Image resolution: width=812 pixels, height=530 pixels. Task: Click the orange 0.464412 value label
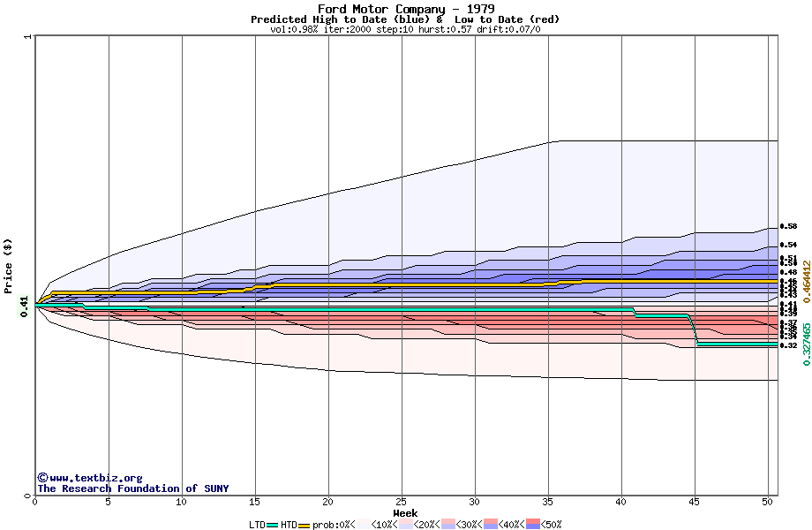806,281
